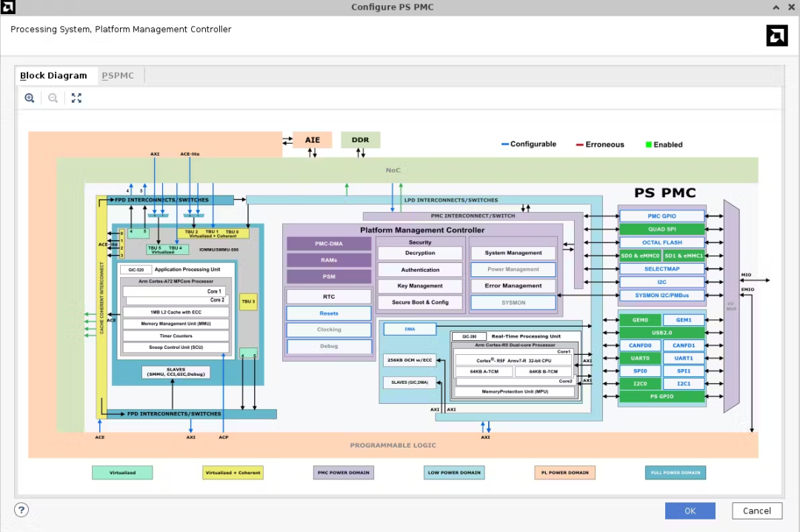Viewport: 800px width, 532px height.
Task: Click the AMD logo icon
Action: 776,36
